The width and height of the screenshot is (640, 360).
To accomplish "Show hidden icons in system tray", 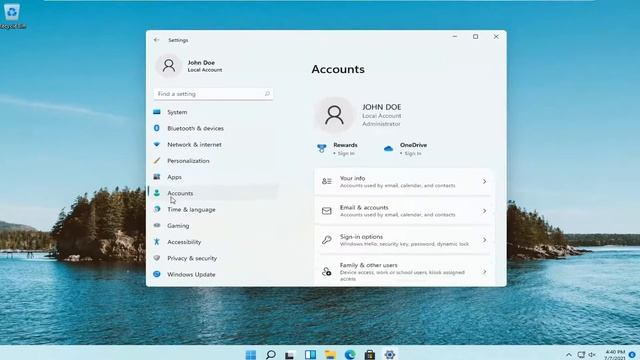I will click(569, 355).
